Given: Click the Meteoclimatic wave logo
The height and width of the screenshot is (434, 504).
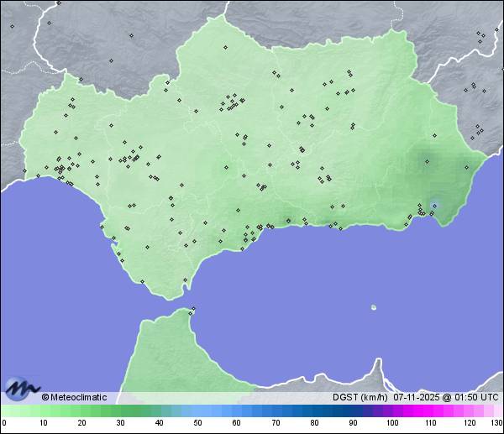Looking at the screenshot, I should click(x=21, y=390).
